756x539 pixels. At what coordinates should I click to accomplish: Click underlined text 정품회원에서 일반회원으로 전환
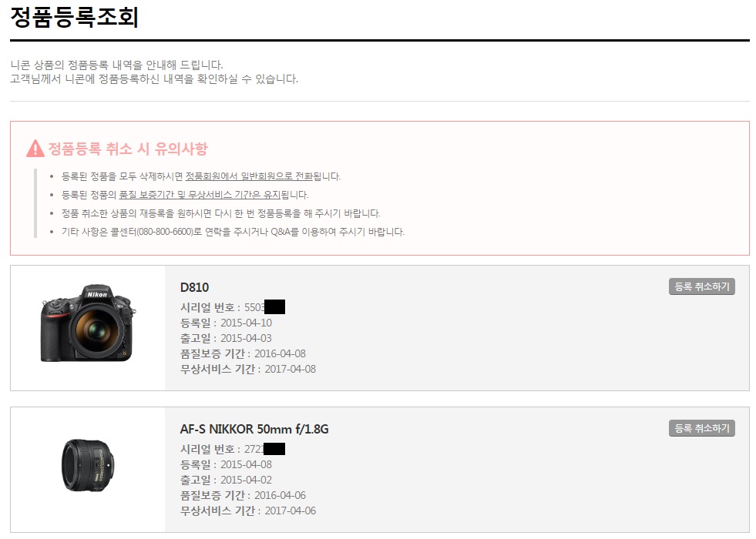(249, 176)
